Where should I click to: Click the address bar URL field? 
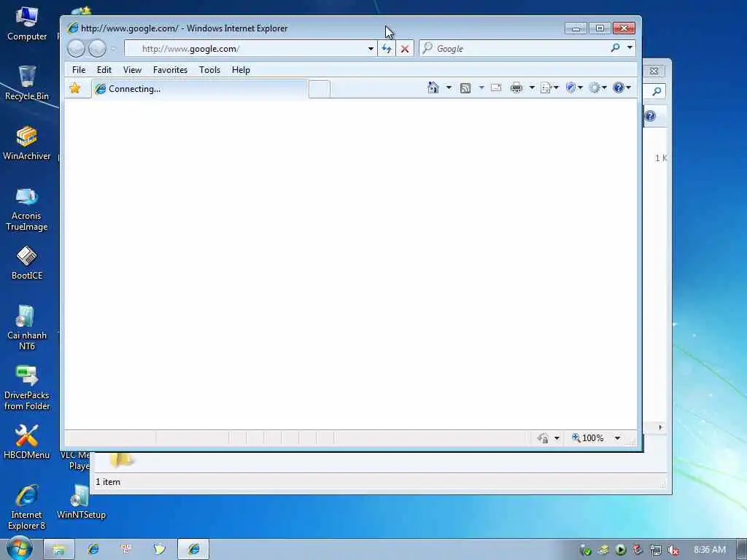[x=245, y=49]
